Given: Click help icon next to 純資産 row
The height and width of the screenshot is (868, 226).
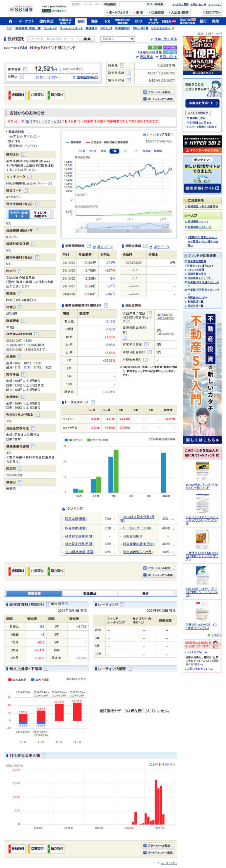Looking at the screenshot, I should (x=122, y=65).
